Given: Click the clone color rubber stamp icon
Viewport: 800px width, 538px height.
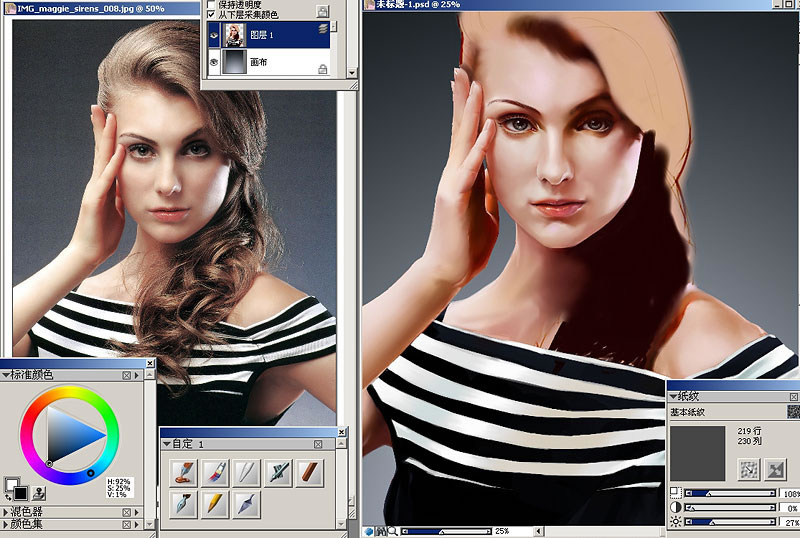Looking at the screenshot, I should tap(39, 493).
